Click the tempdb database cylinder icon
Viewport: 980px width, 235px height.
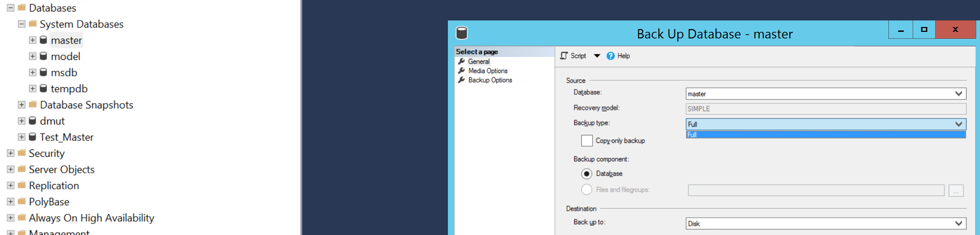43,89
